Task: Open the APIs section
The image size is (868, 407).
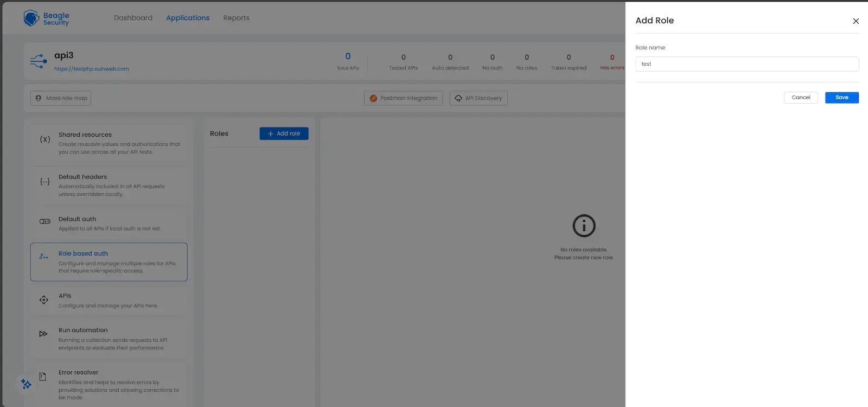Action: pyautogui.click(x=109, y=301)
